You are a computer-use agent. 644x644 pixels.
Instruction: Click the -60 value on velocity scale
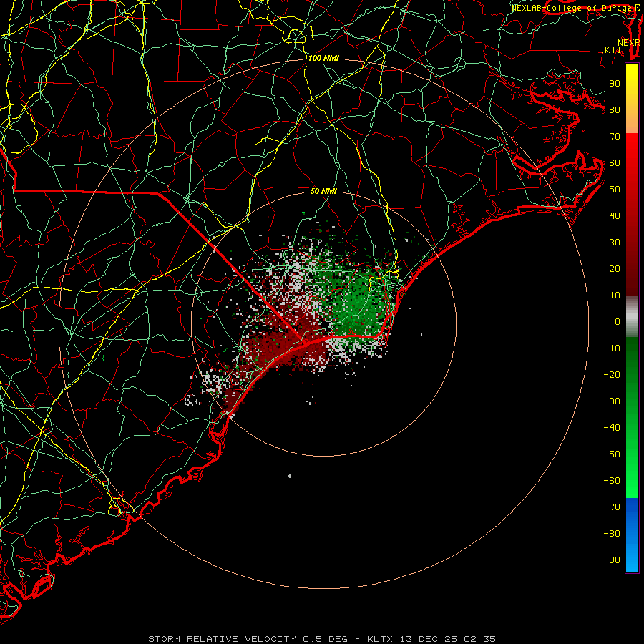[x=612, y=481]
